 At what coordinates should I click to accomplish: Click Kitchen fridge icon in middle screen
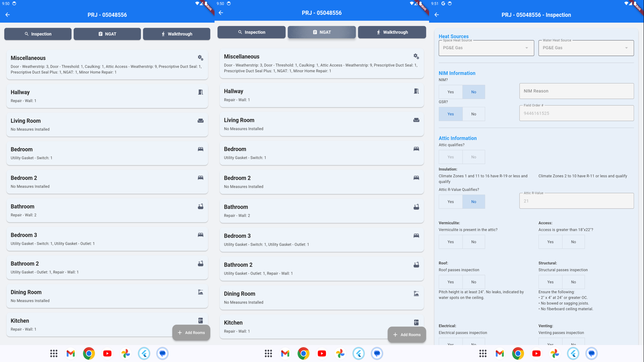coord(416,322)
